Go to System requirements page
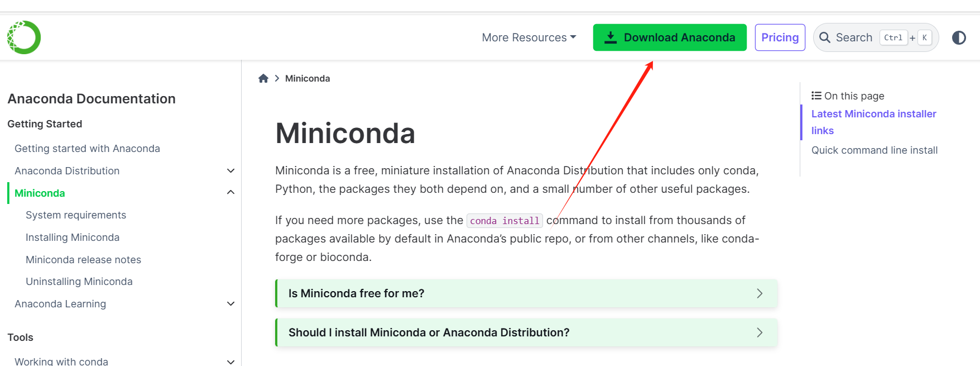 click(76, 215)
